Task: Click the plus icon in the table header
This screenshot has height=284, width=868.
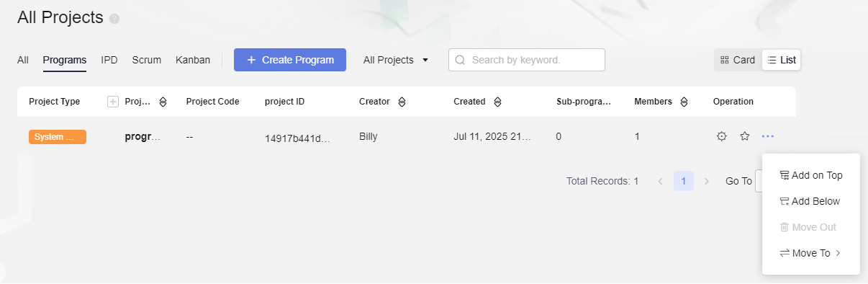Action: 112,102
